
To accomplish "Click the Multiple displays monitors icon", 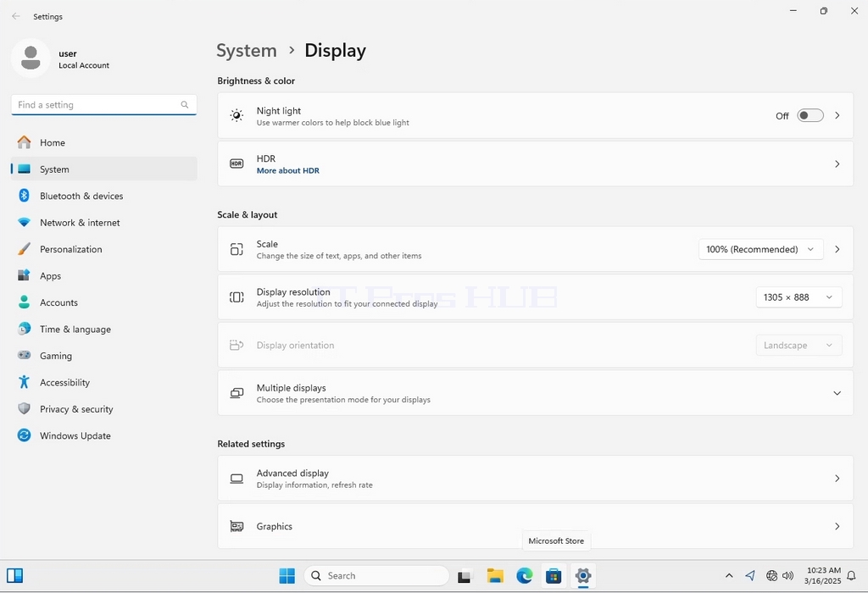I will pyautogui.click(x=236, y=393).
